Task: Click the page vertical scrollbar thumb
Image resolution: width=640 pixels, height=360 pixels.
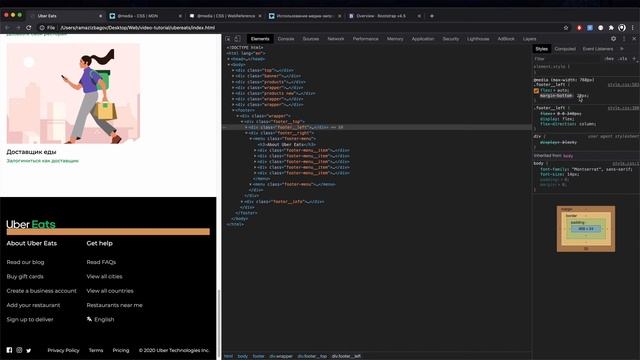Action: 219,324
